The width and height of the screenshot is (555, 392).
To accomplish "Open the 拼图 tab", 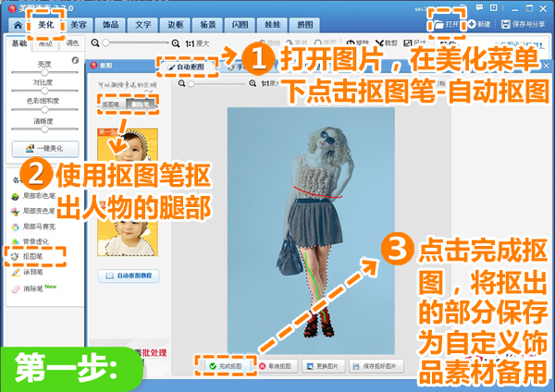I will pyautogui.click(x=304, y=25).
